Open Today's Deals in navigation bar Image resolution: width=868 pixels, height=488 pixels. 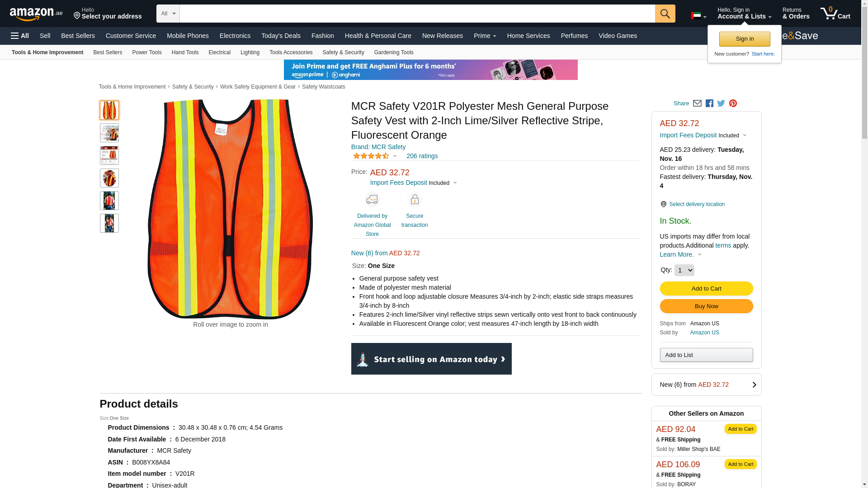pos(281,36)
